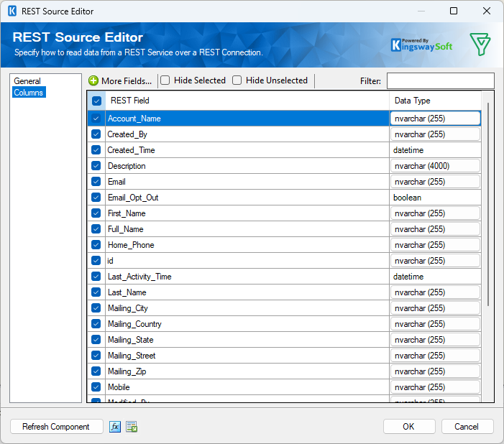The height and width of the screenshot is (444, 504).
Task: Open the Description nvarchar (4000) data type dropdown
Action: pyautogui.click(x=435, y=166)
